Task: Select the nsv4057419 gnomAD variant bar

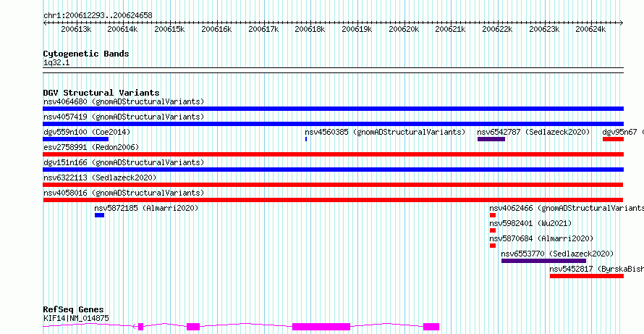Action: coord(333,124)
